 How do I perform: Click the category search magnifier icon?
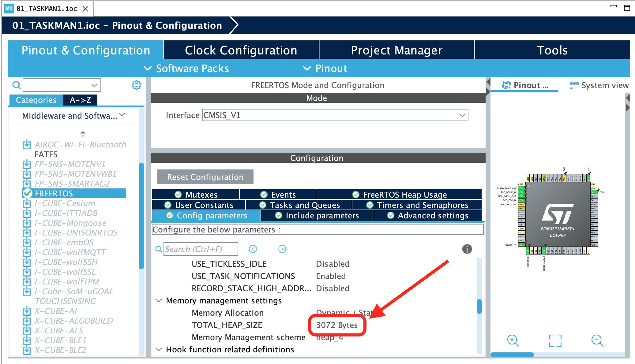16,85
